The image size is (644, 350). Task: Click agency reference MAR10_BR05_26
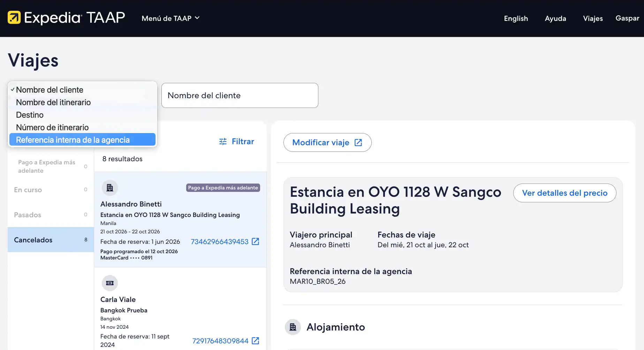click(318, 281)
